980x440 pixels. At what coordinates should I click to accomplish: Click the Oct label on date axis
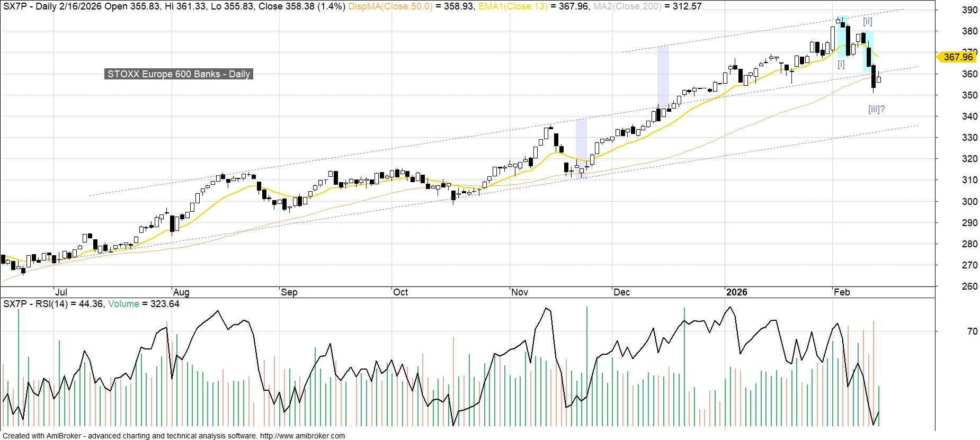point(400,292)
